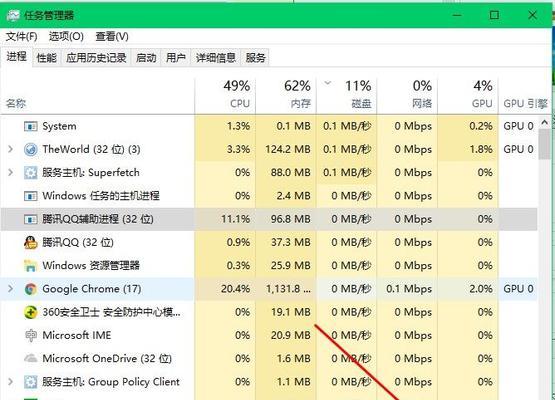Click System's 1.3% CPU value
Image resolution: width=555 pixels, height=400 pixels.
tap(238, 126)
